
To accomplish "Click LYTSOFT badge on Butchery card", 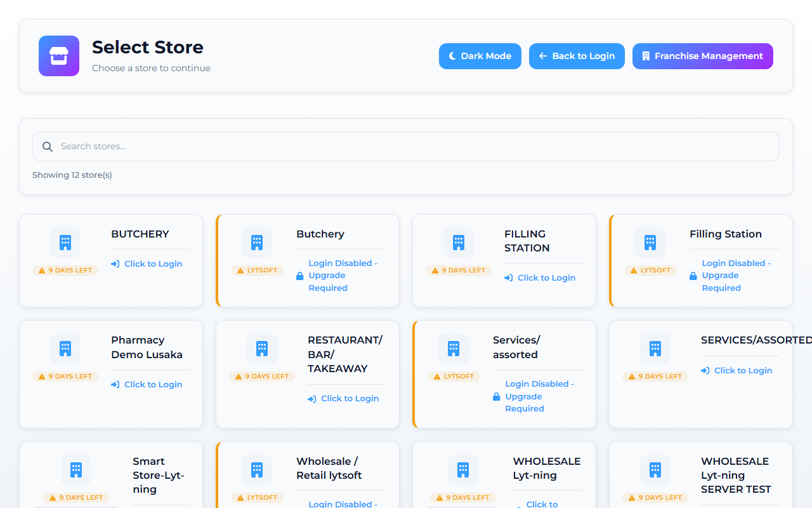I will 257,271.
